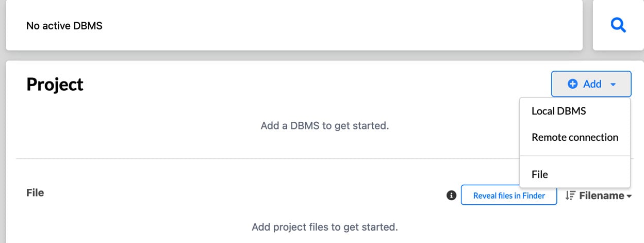
Task: Click the search panel box
Action: pyautogui.click(x=618, y=25)
